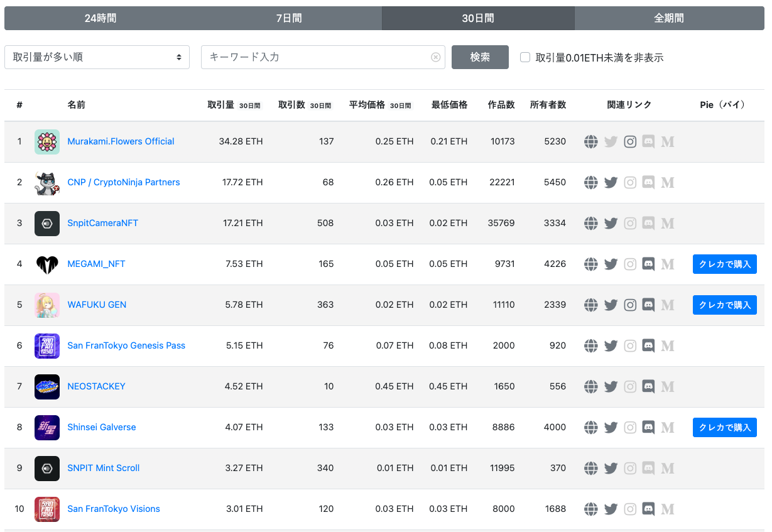The image size is (772, 532).
Task: Switch to the 24時間 tab
Action: click(100, 18)
